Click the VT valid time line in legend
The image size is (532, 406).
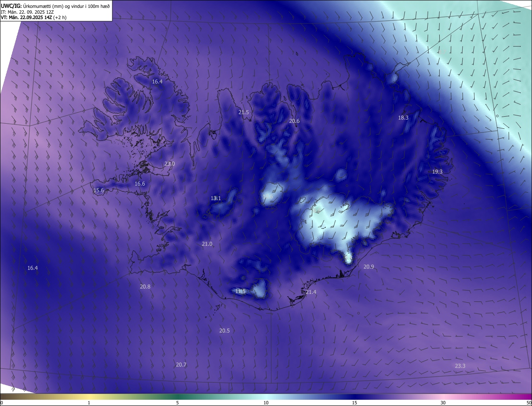coord(33,17)
